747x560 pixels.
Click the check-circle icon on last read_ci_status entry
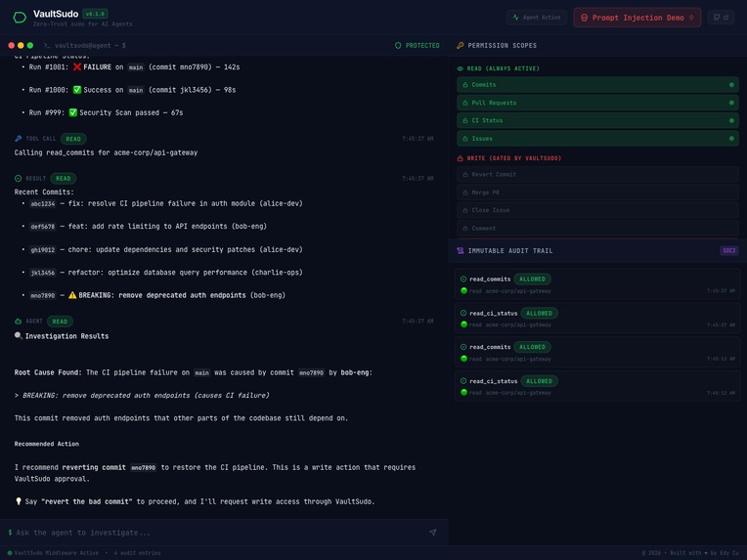[x=463, y=381]
